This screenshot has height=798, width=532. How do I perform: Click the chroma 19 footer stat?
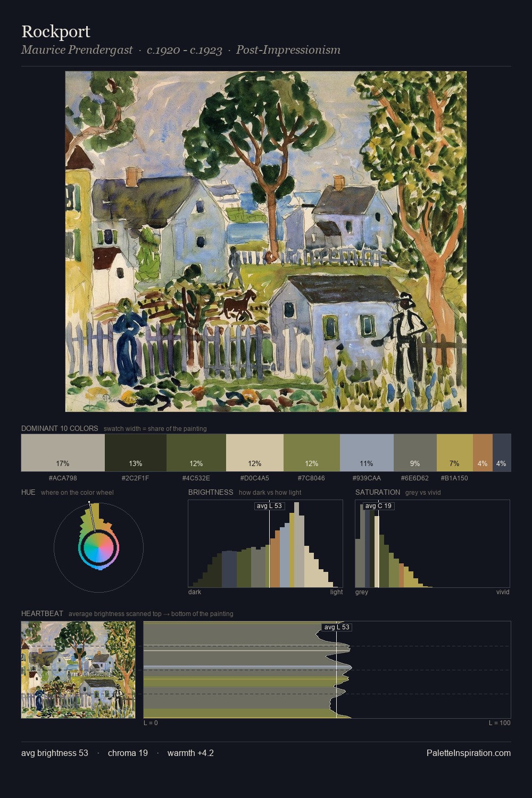pos(128,753)
